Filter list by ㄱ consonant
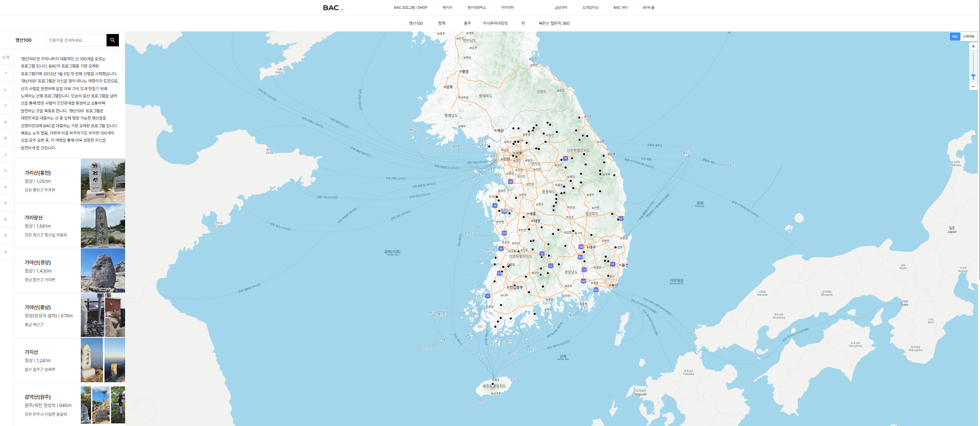Viewport: 980px width, 426px height. click(6, 73)
